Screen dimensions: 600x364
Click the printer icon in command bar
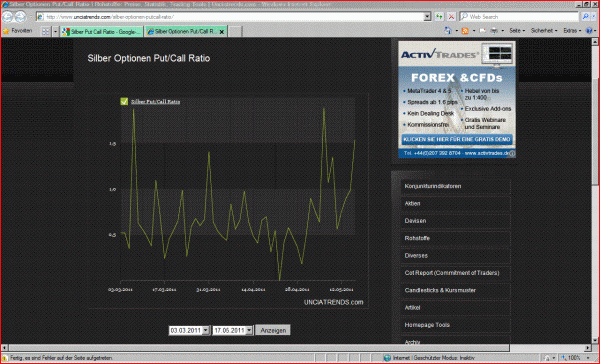tap(494, 31)
